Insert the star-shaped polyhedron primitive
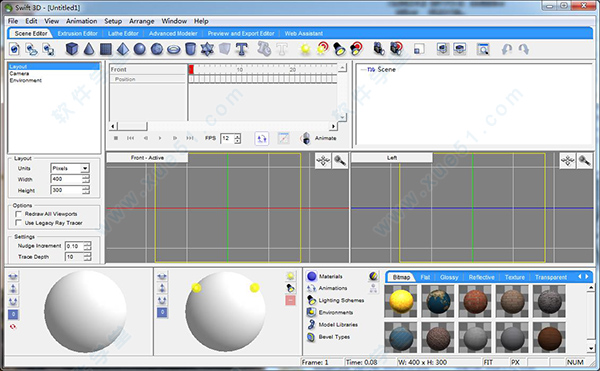The width and height of the screenshot is (600, 371). [x=207, y=49]
